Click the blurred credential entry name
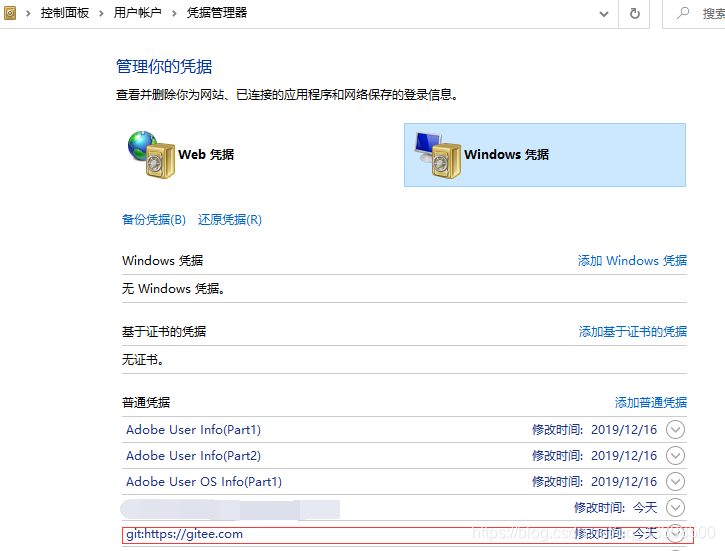 pyautogui.click(x=230, y=509)
